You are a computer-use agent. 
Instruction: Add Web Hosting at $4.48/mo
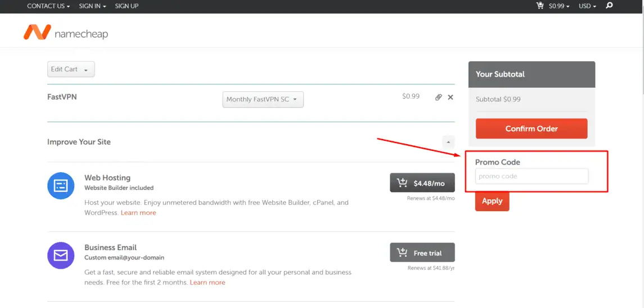tap(422, 183)
